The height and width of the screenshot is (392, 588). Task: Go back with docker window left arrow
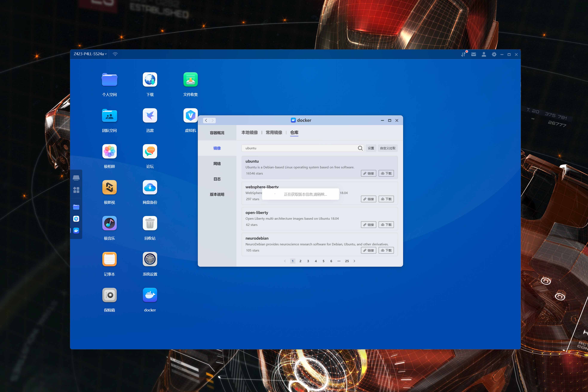click(x=206, y=121)
